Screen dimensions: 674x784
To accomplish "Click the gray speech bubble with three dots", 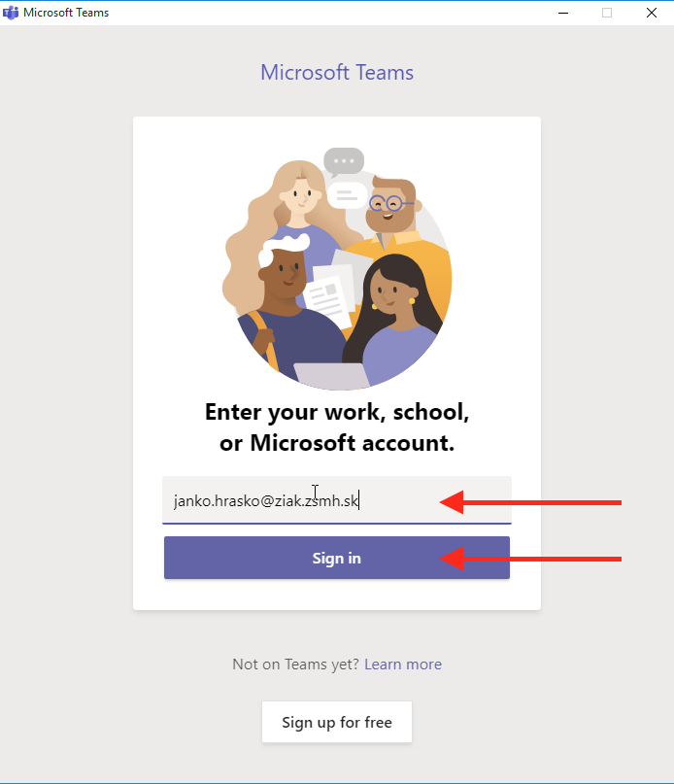I will coord(343,160).
